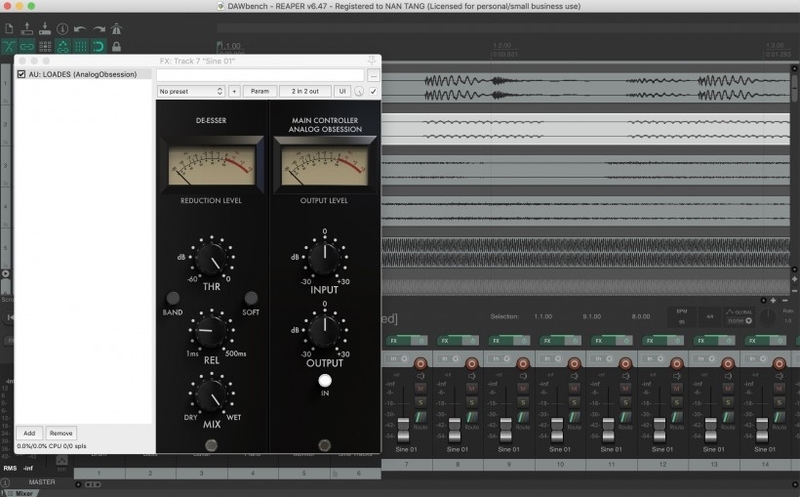Click the REL release knob

pyautogui.click(x=211, y=331)
